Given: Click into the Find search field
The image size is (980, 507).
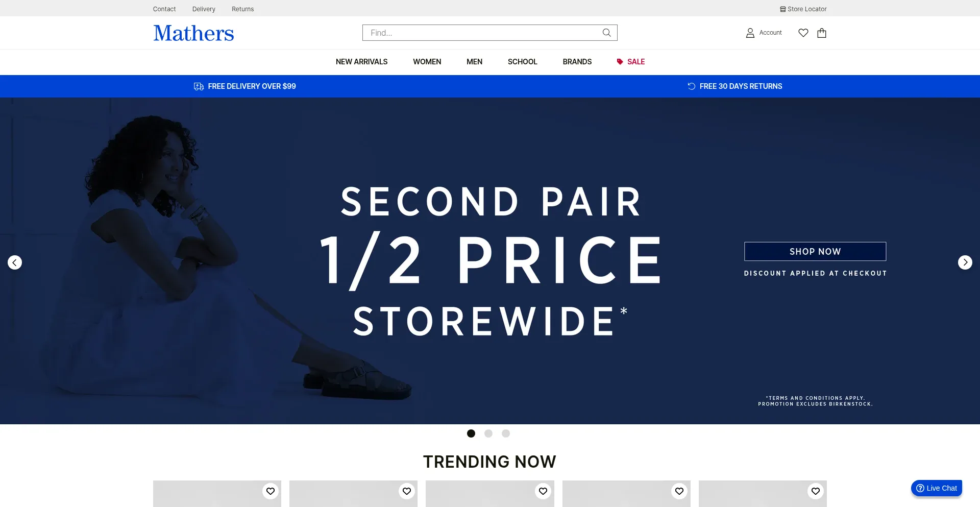Looking at the screenshot, I should (482, 33).
